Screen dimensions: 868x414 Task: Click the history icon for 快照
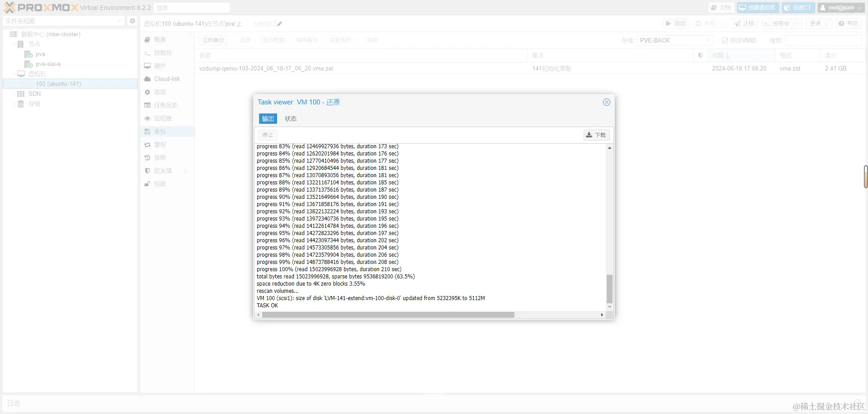(x=147, y=158)
